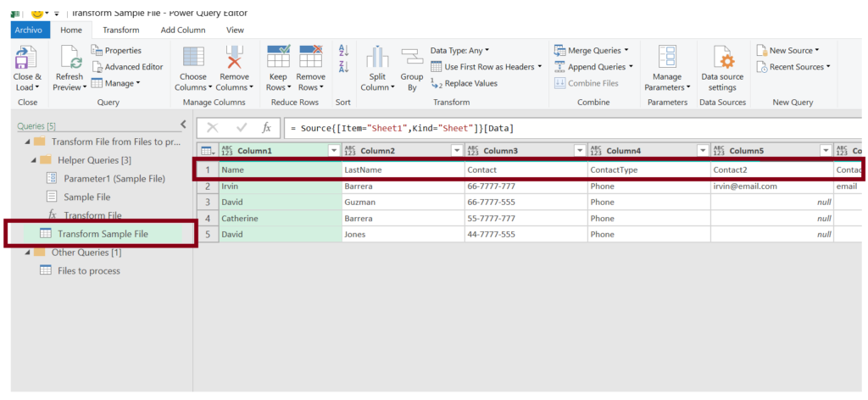The image size is (868, 400).
Task: Collapse the Queries pane with the arrow
Action: click(184, 125)
